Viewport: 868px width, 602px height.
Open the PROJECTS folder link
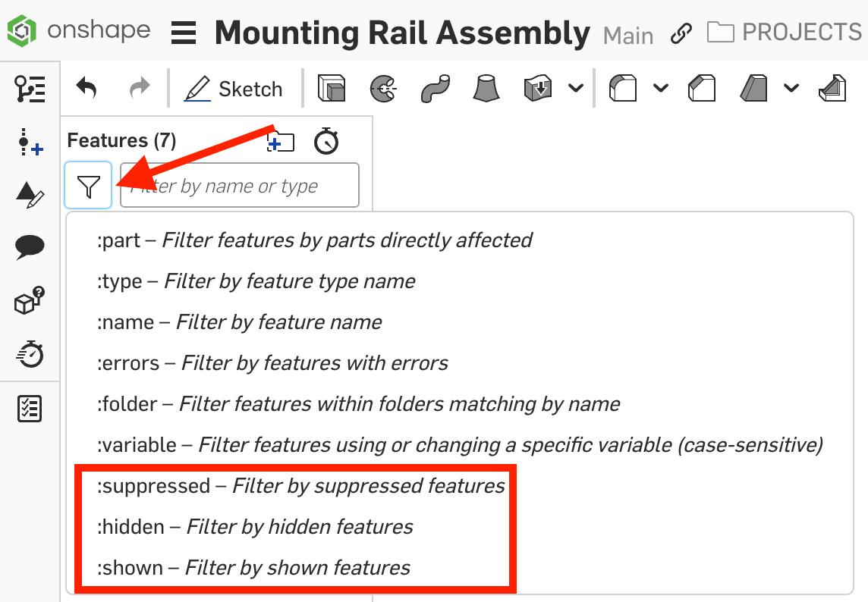tap(785, 33)
